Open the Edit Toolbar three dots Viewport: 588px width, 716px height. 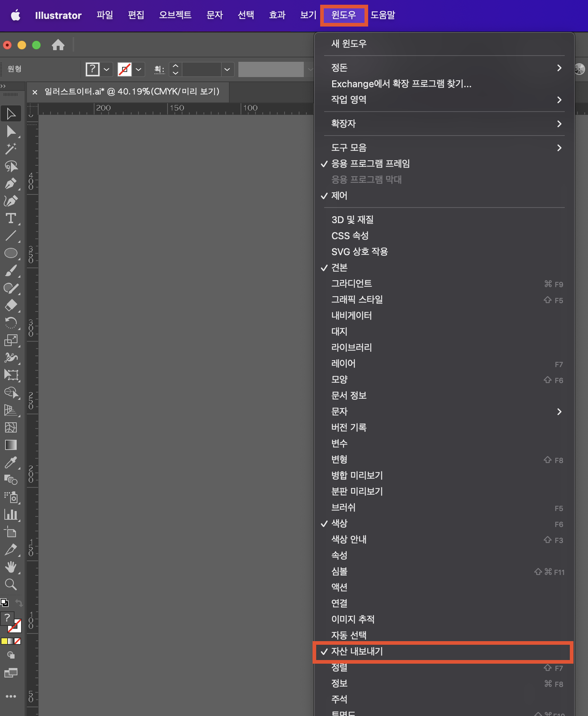(x=11, y=696)
